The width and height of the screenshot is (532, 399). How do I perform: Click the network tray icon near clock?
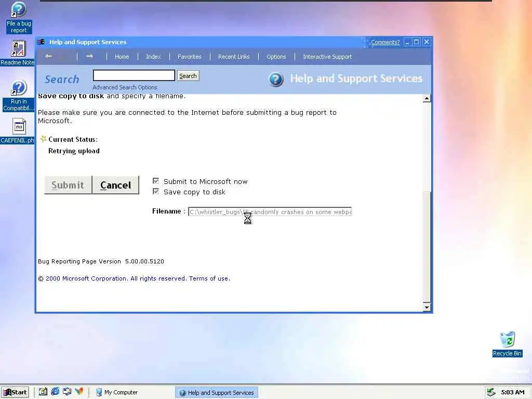click(491, 392)
